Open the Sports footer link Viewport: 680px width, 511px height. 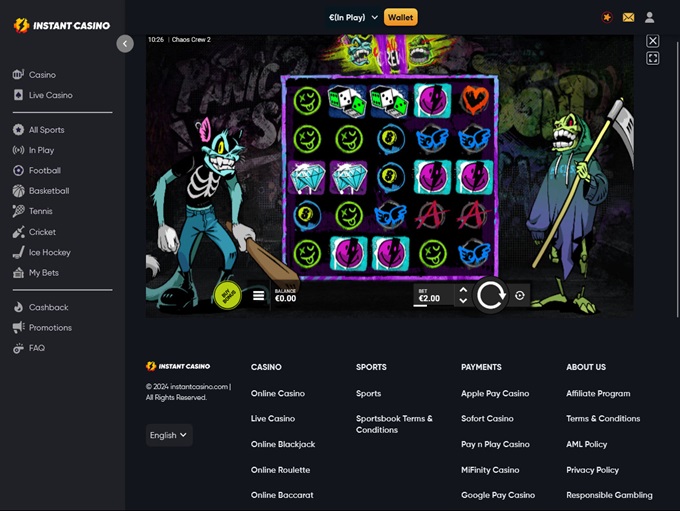pos(369,393)
